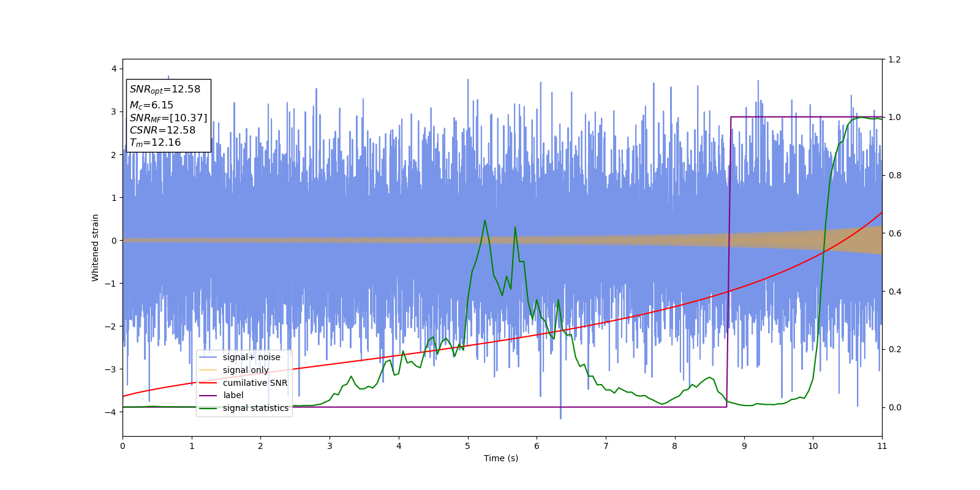Viewport: 980px width, 490px height.
Task: Click the green signal statistics legend line
Action: (208, 409)
